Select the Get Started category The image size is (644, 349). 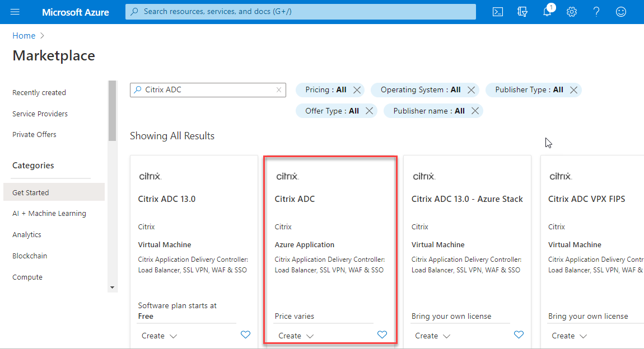click(54, 192)
